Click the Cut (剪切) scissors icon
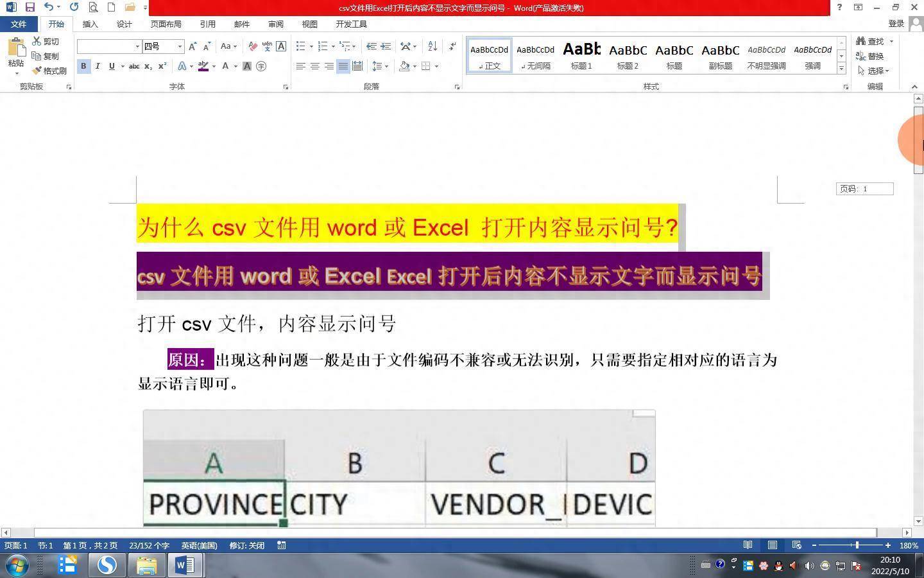 click(37, 41)
